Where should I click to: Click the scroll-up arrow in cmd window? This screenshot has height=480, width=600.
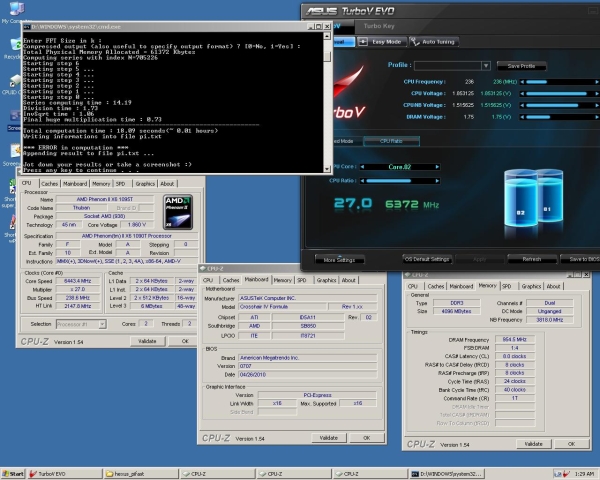[327, 36]
